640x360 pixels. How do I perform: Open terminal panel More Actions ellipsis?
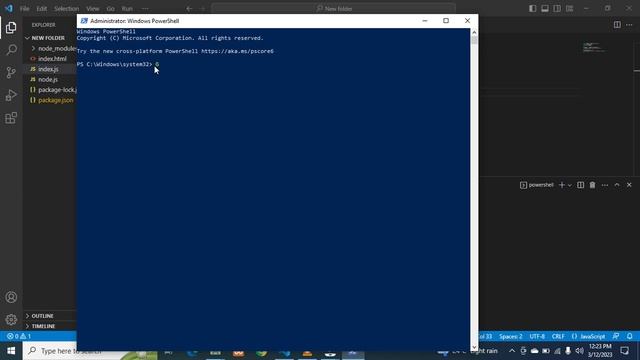pyautogui.click(x=605, y=185)
